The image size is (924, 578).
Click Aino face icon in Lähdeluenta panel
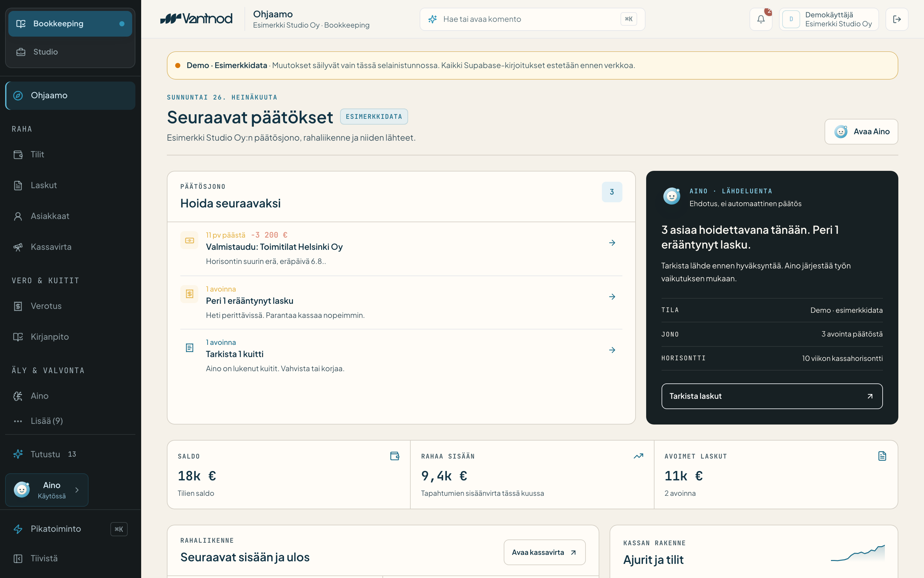click(672, 196)
